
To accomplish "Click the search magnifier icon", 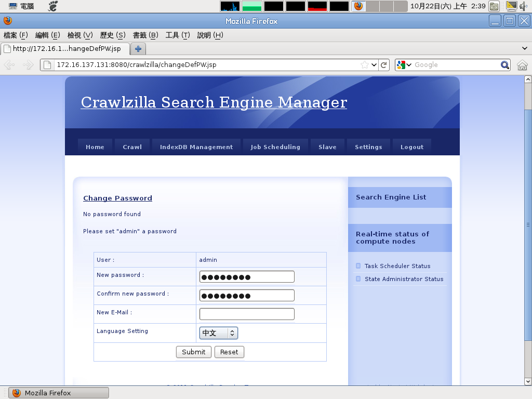I will pyautogui.click(x=504, y=65).
